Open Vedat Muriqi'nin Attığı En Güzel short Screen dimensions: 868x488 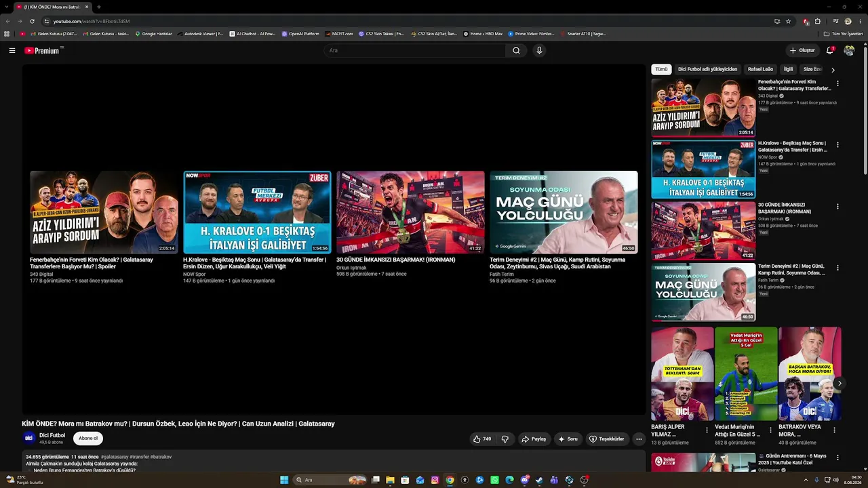point(746,374)
